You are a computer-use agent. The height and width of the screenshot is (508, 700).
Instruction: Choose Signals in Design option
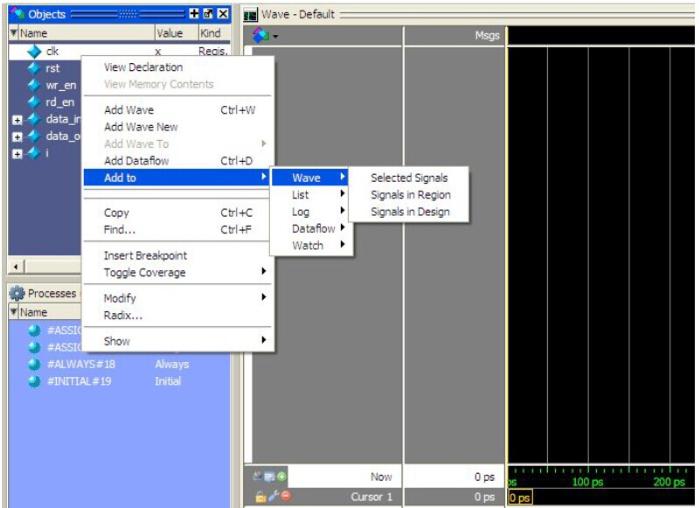tap(409, 211)
